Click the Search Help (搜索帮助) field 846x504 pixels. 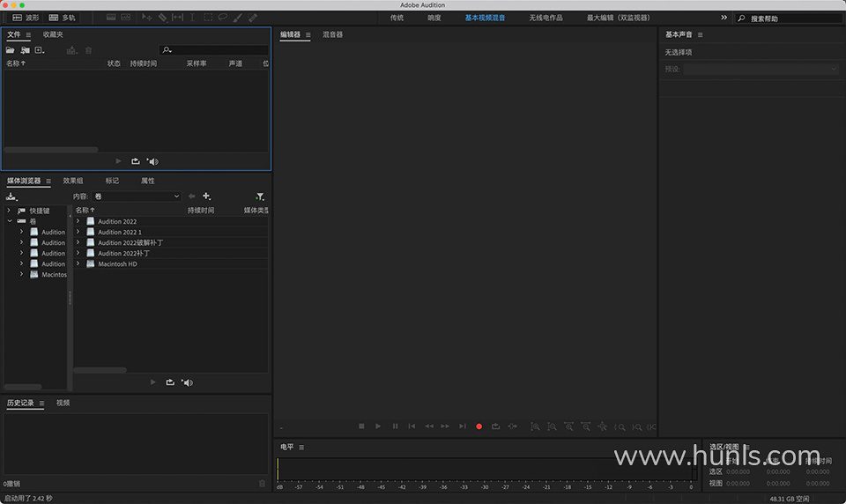click(789, 19)
